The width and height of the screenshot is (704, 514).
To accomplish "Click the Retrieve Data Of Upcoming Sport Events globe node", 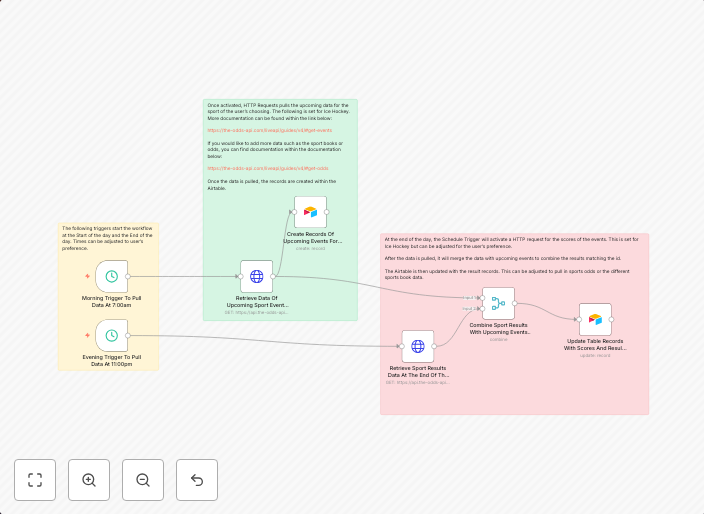I will [x=256, y=277].
